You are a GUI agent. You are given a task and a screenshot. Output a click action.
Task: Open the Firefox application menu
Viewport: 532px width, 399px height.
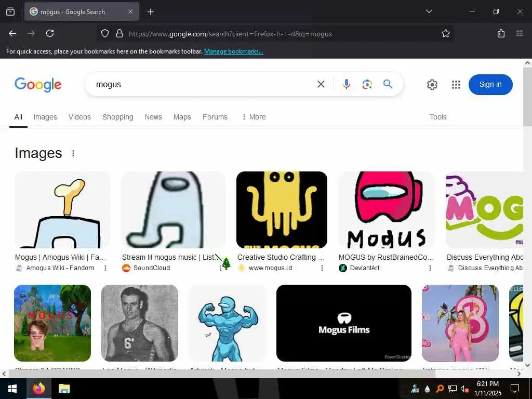point(519,33)
